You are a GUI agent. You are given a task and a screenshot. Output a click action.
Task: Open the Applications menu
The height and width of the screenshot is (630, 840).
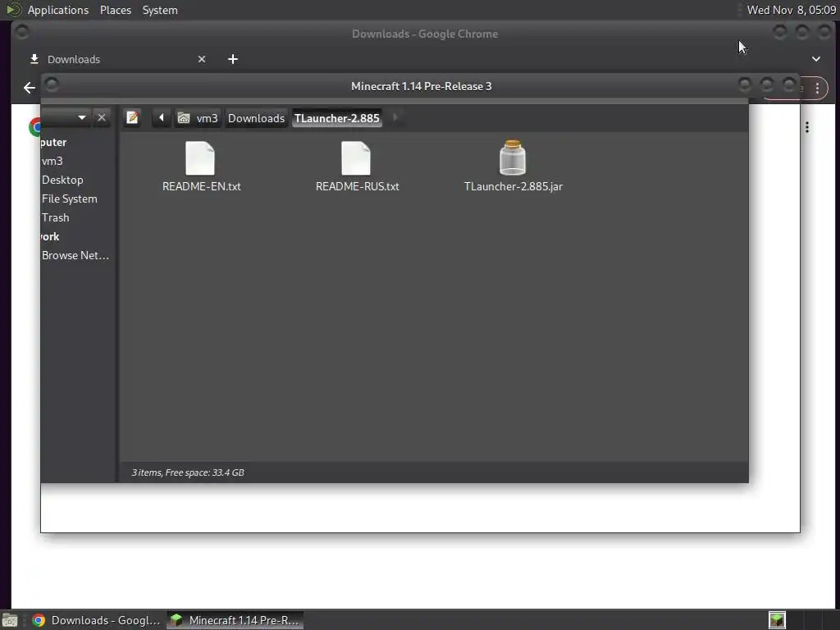point(58,10)
